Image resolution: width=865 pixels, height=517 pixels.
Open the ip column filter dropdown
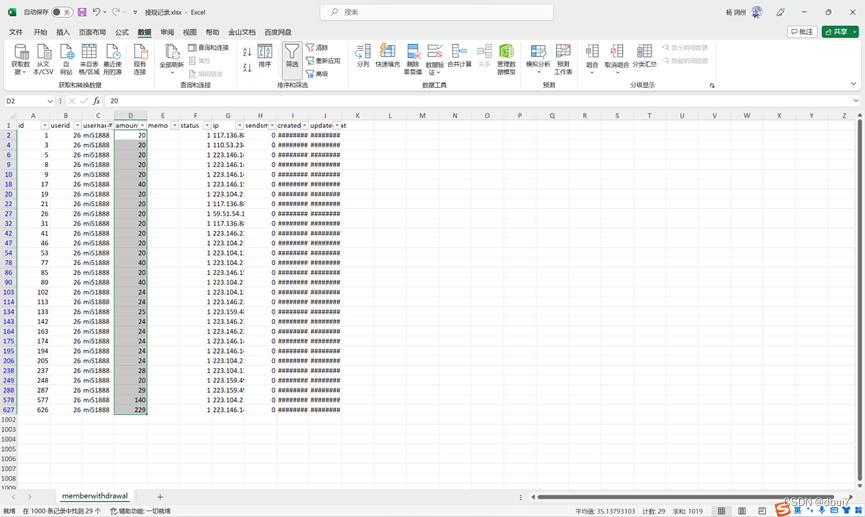point(239,125)
